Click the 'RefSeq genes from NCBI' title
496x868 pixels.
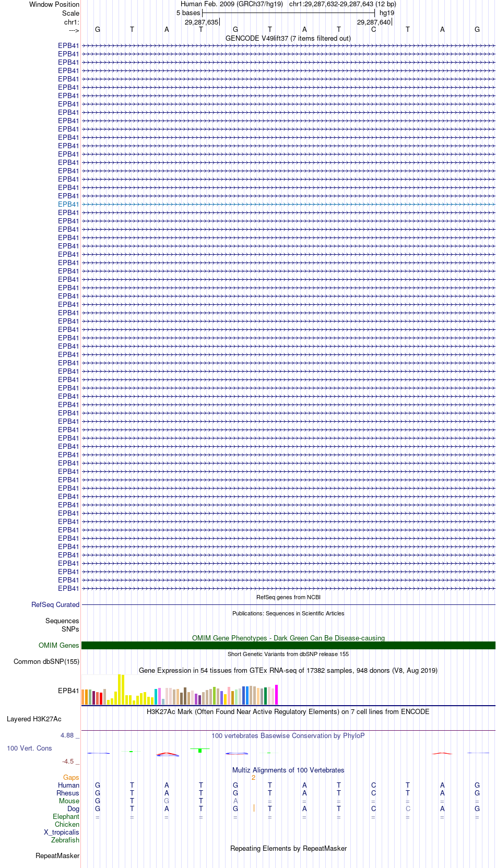point(288,597)
